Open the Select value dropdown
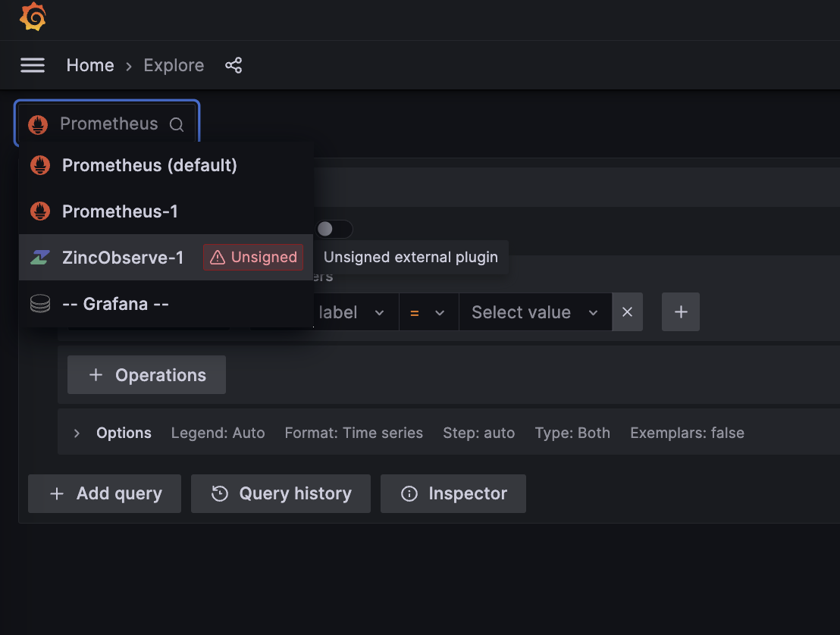Viewport: 840px width, 635px height. click(x=534, y=312)
